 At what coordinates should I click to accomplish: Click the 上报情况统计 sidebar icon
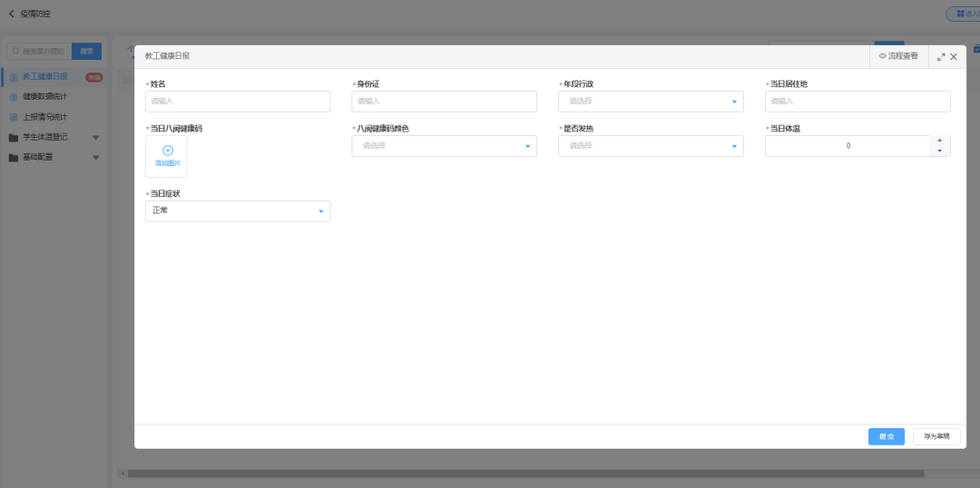tap(13, 117)
